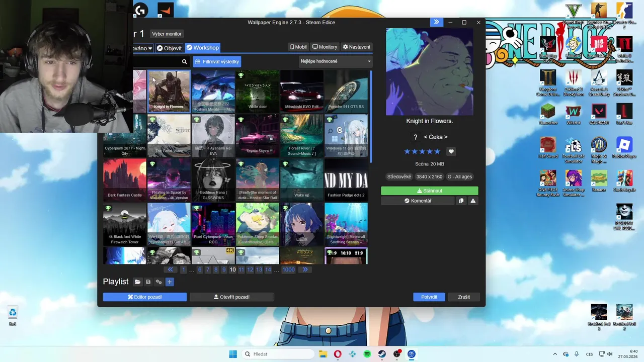Open the Liar's Bar desktop shortcut
Screen dimensions: 644x362
pyautogui.click(x=624, y=114)
